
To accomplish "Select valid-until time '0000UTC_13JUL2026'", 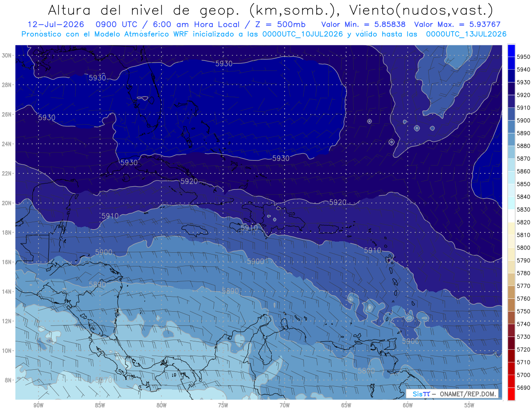I will 466,34.
